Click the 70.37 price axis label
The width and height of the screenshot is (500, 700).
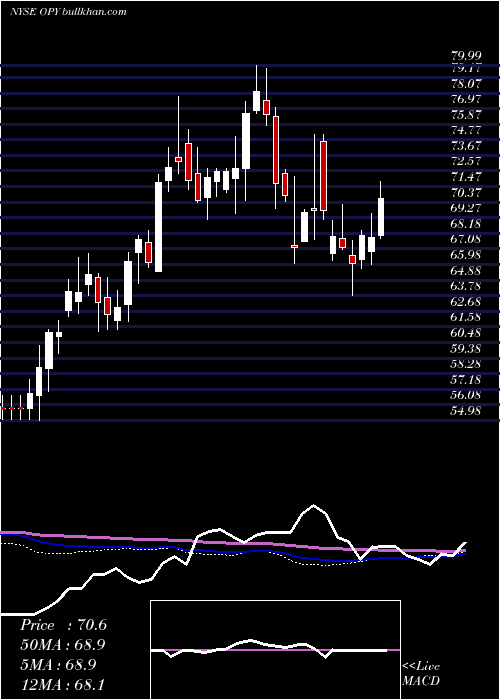click(x=466, y=192)
